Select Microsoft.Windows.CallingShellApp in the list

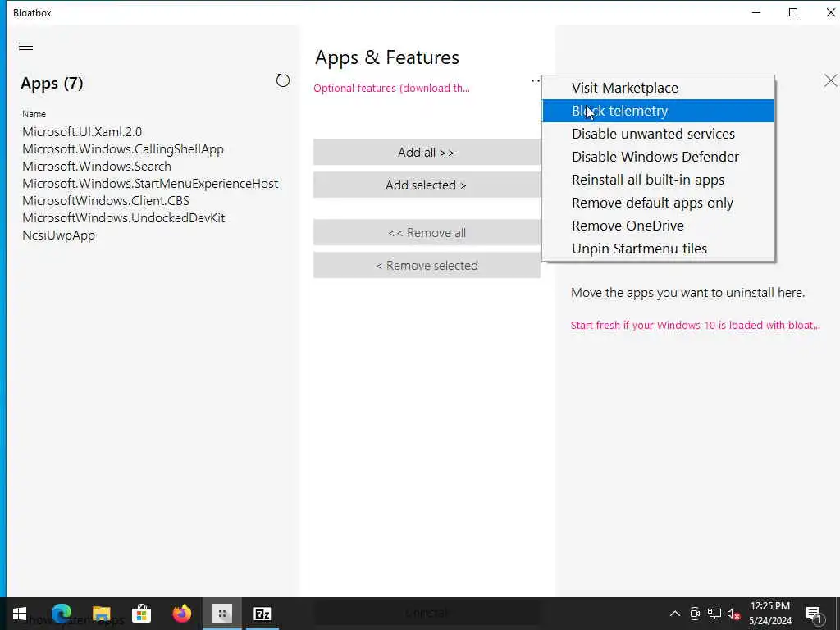[123, 149]
